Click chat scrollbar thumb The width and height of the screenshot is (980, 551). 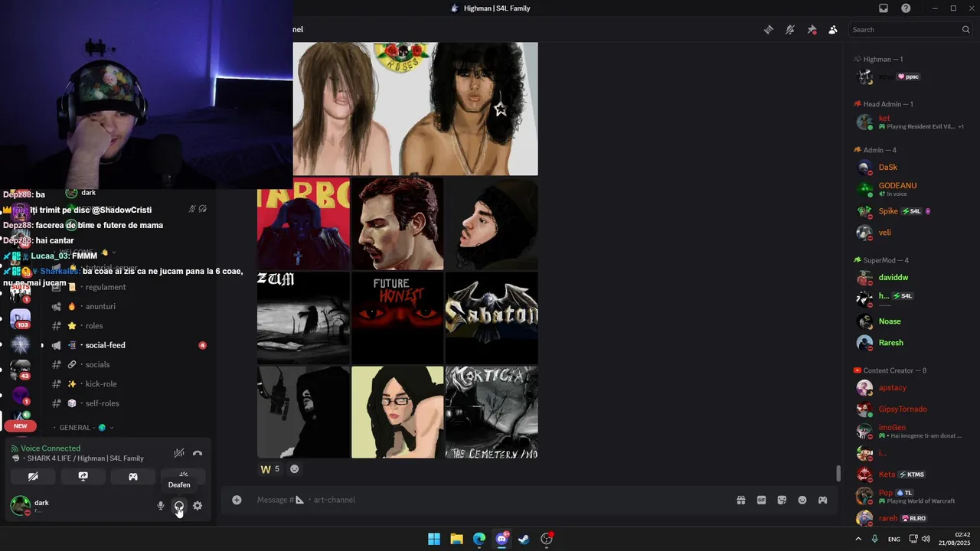838,474
